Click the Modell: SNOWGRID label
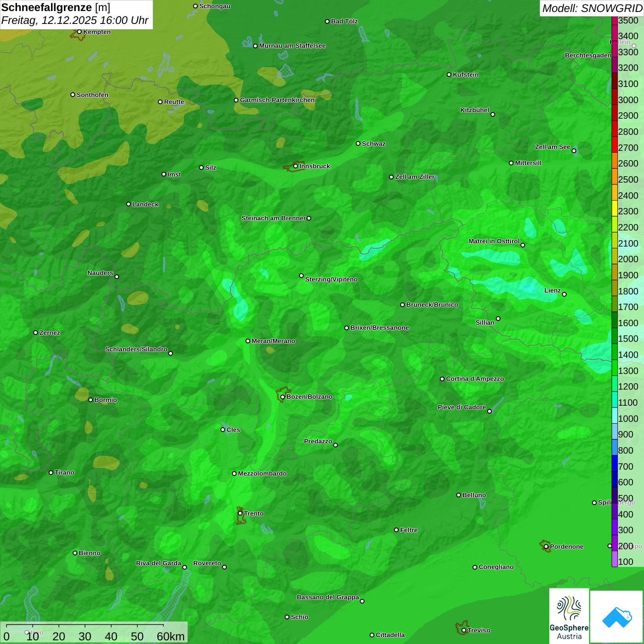 pos(592,8)
